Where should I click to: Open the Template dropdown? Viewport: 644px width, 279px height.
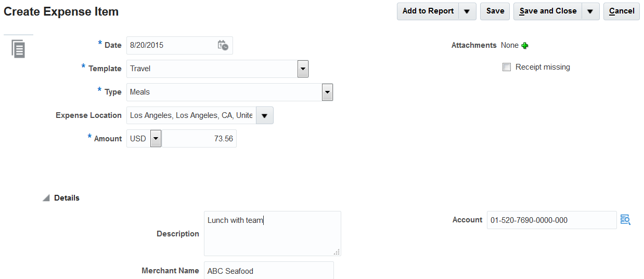303,69
